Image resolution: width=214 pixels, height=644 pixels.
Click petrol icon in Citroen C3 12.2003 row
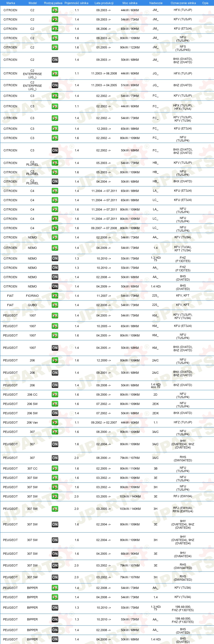point(55,129)
